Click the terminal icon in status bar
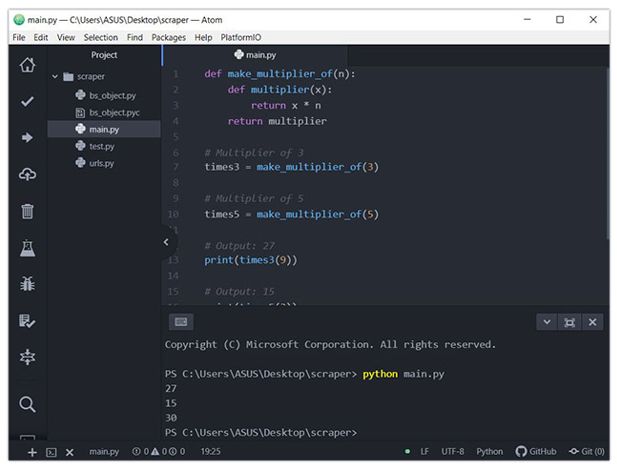617x475 pixels. 51,453
